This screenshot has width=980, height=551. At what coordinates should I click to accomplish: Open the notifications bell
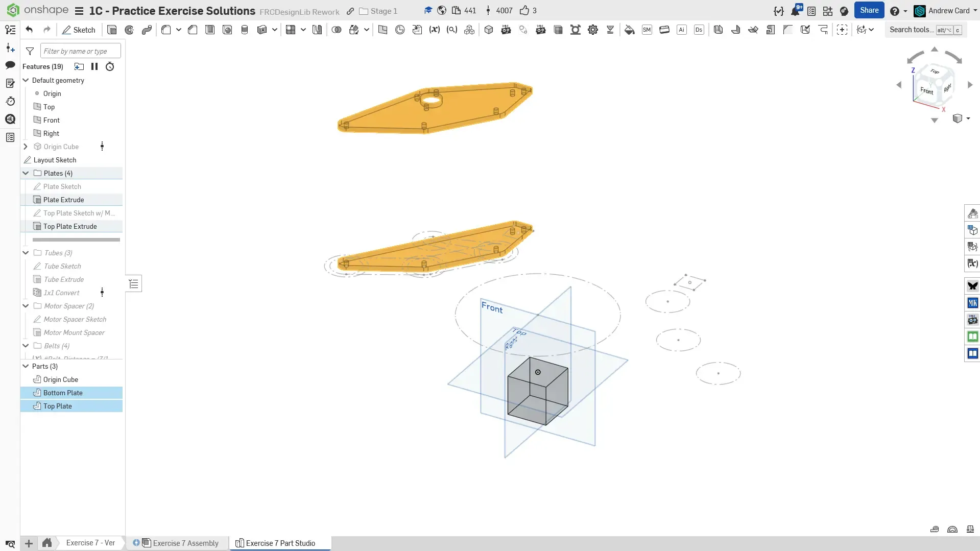(795, 11)
